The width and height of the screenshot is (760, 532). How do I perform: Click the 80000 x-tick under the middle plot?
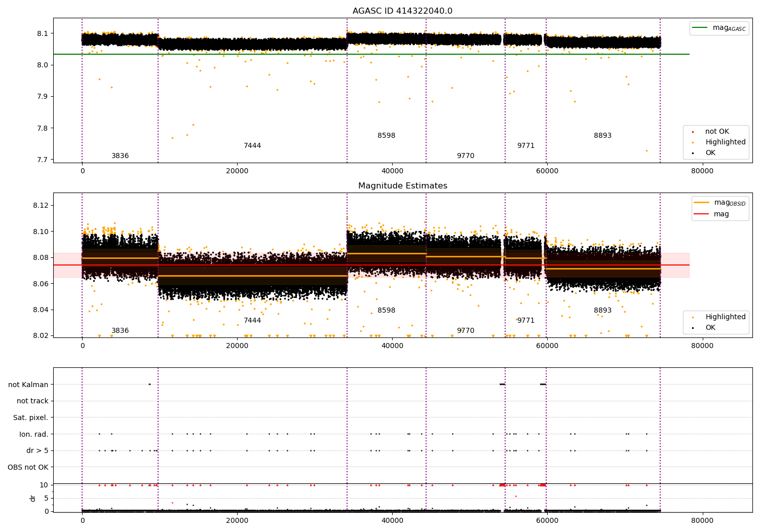click(x=702, y=346)
